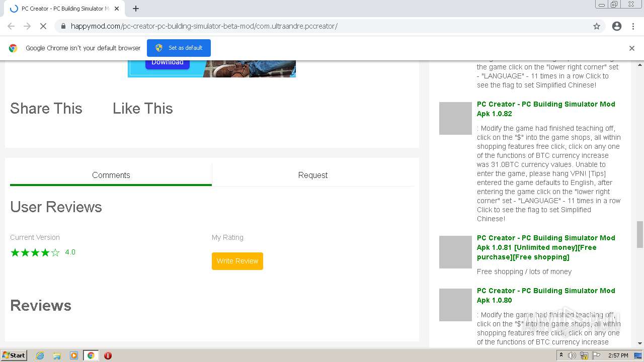Click the scrollbar up arrow
This screenshot has width=644, height=362.
click(640, 64)
